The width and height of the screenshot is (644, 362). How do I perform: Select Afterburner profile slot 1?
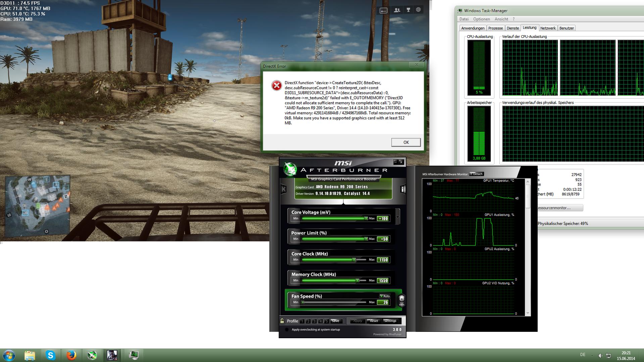[302, 321]
